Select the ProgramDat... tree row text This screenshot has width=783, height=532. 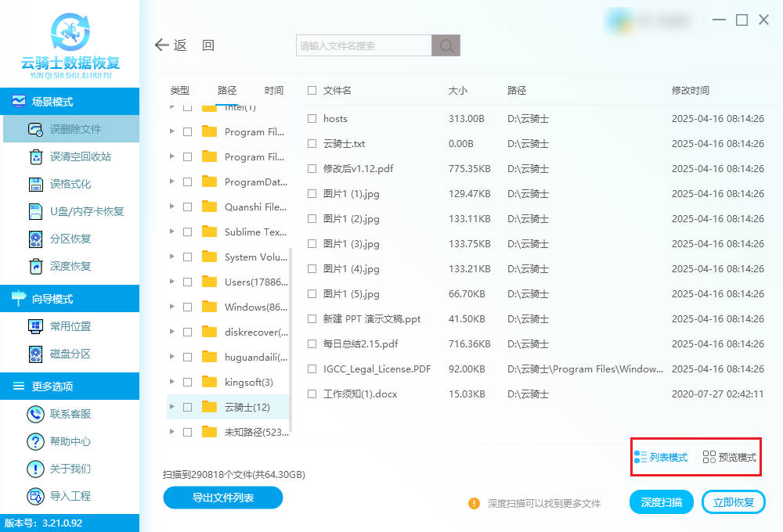click(x=256, y=182)
